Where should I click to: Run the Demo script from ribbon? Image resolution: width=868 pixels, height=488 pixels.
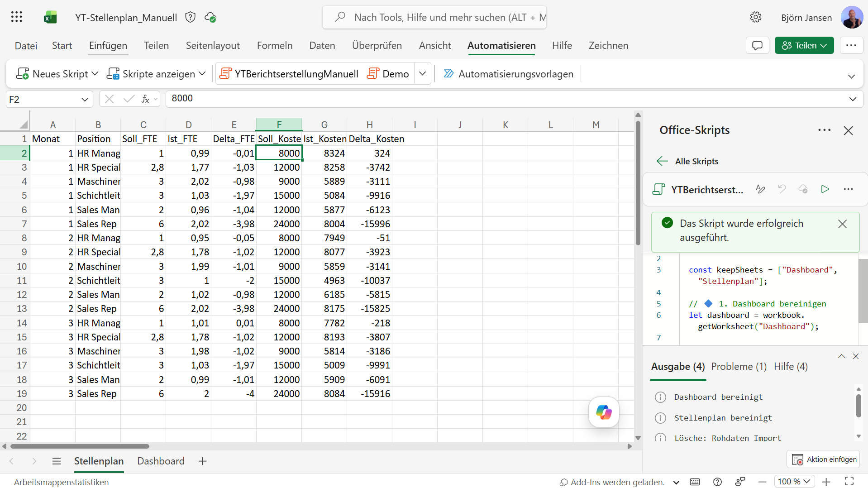[388, 74]
